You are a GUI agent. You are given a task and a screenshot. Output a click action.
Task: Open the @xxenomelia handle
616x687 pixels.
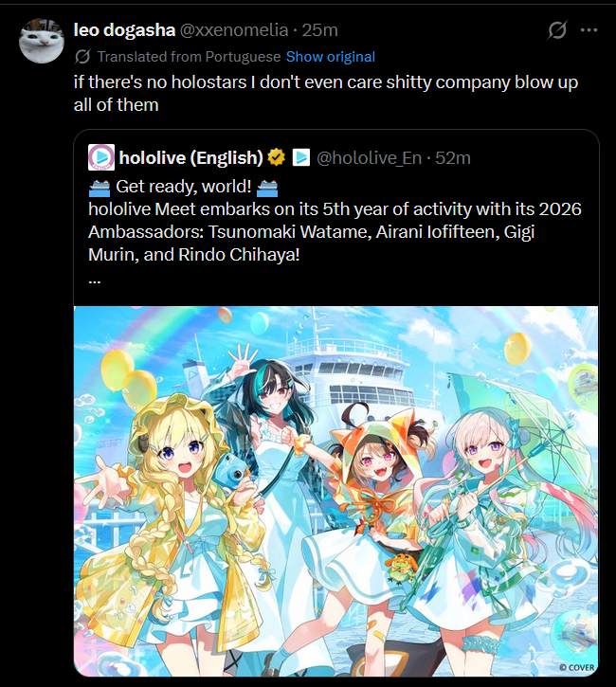[x=234, y=30]
